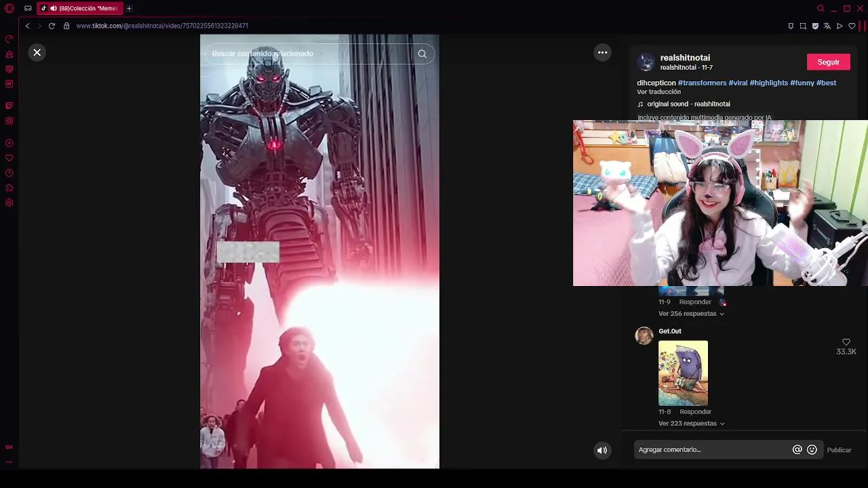868x488 pixels.
Task: Add page to bookmarks heart icon
Action: [852, 26]
